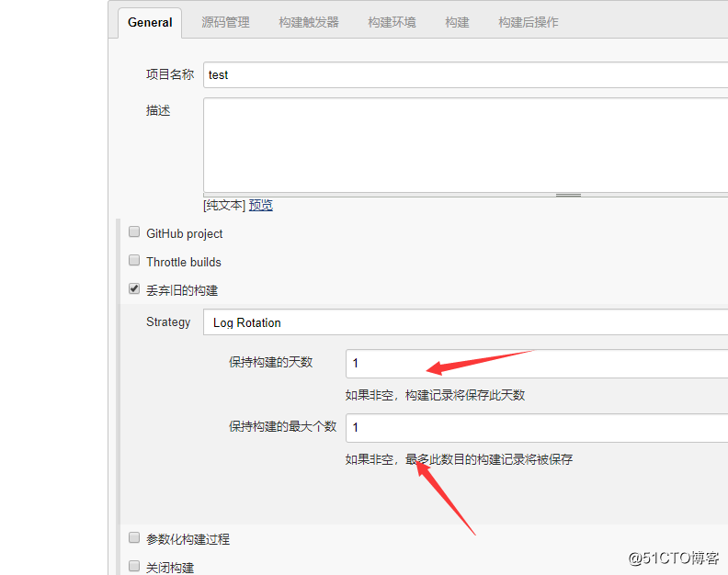Click the 项目名称 field containing test
Image resolution: width=728 pixels, height=575 pixels.
pos(465,74)
